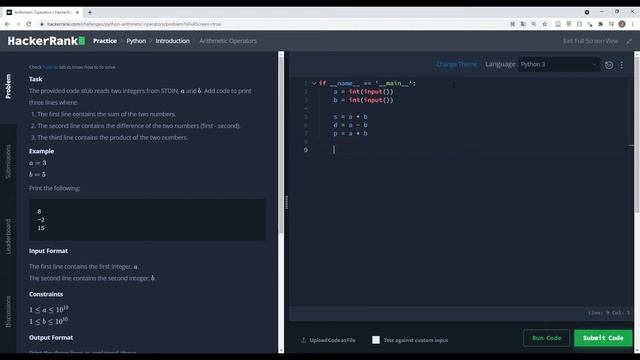Switch to the Leaderboard side tab

click(8, 237)
